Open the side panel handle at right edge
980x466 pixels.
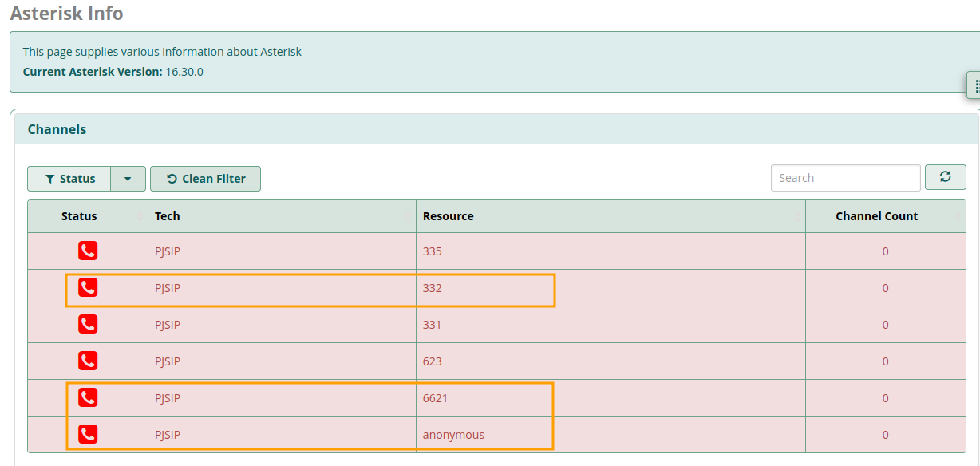[974, 85]
